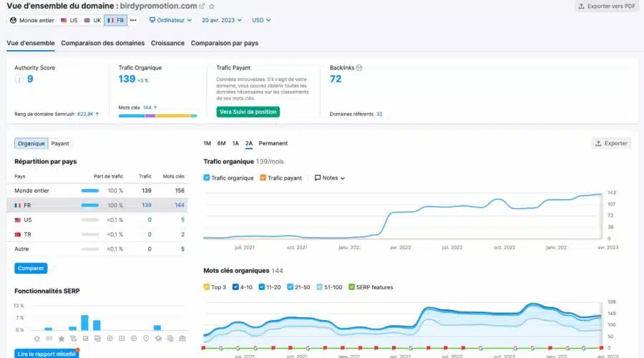Viewport: 644px width, 358px height.
Task: Click the Mots clés distribution color bar
Action: 157,115
